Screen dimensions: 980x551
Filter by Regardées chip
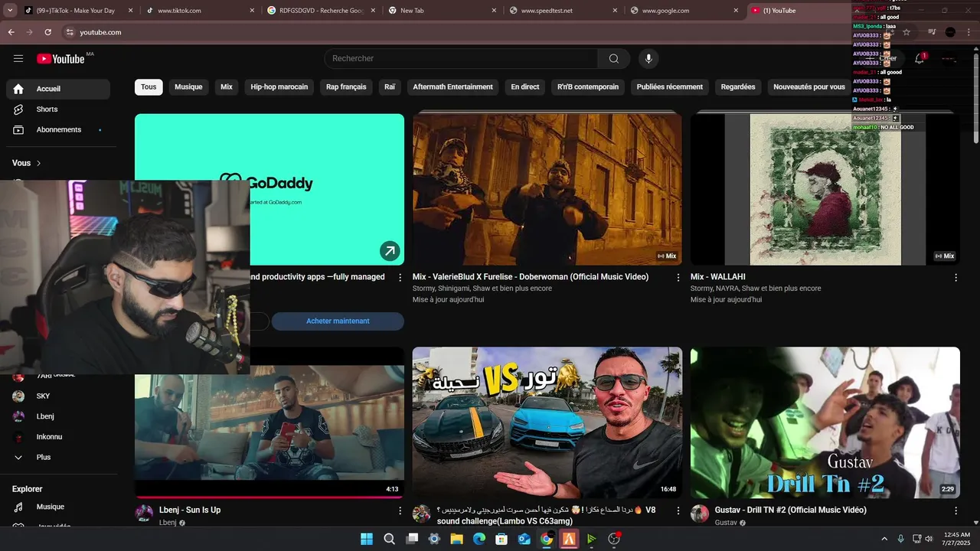[x=738, y=87]
